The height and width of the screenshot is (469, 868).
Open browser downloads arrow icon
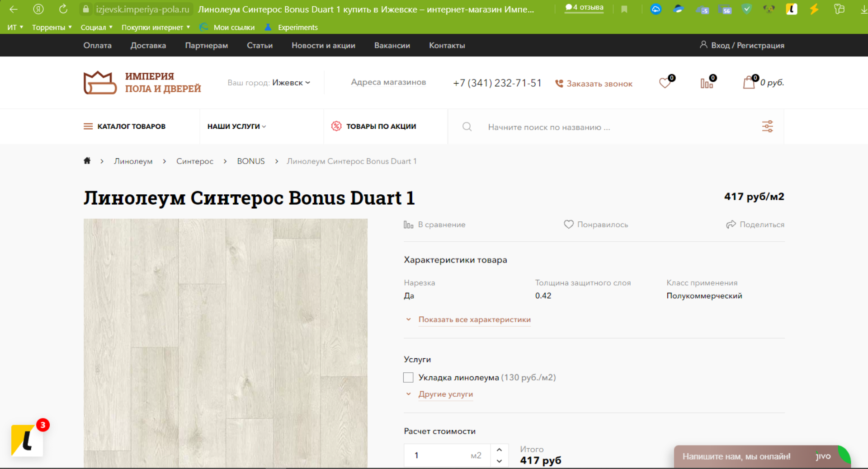864,9
